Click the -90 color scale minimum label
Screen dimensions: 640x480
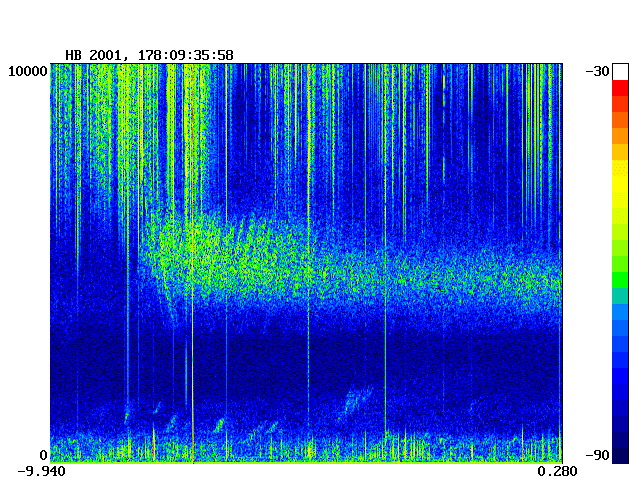click(x=599, y=455)
